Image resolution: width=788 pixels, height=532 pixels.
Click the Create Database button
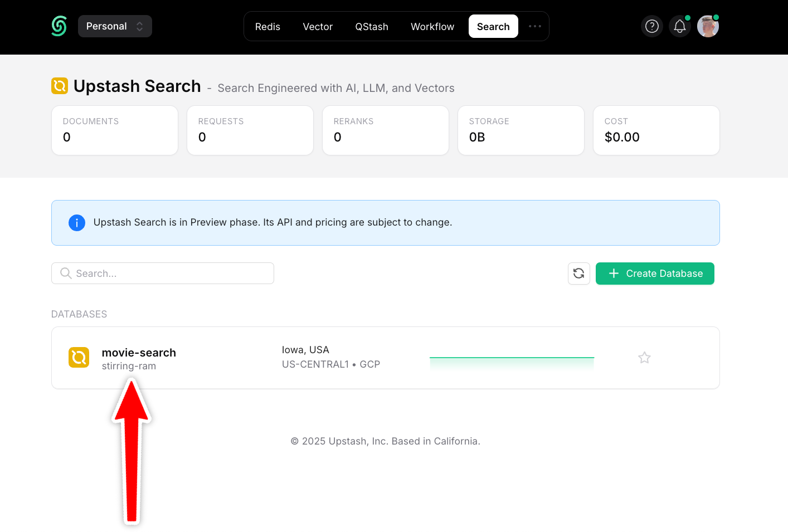pos(655,274)
